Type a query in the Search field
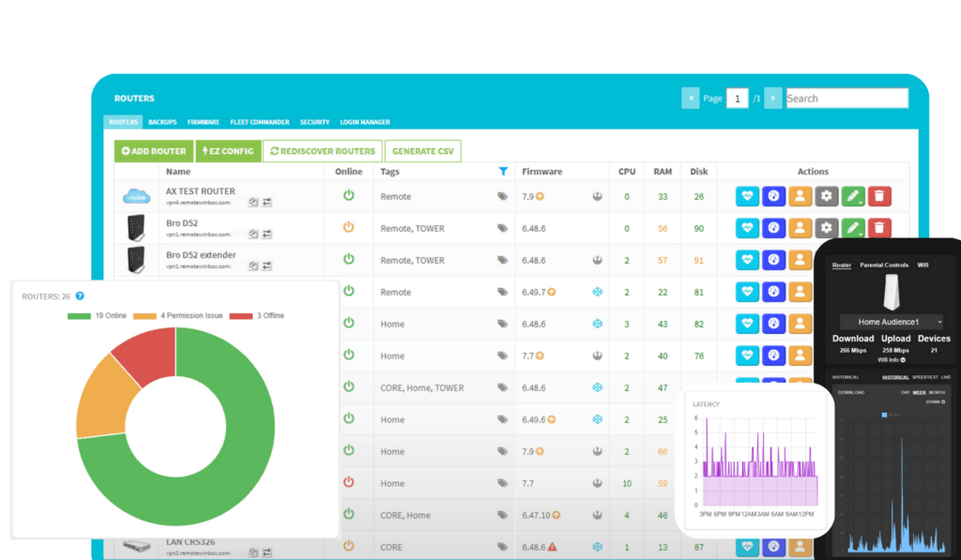 846,98
